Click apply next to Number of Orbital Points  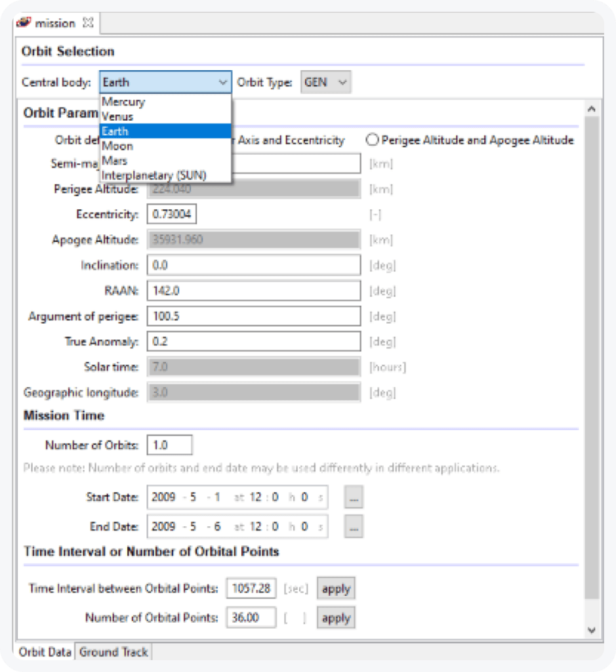pyautogui.click(x=335, y=618)
